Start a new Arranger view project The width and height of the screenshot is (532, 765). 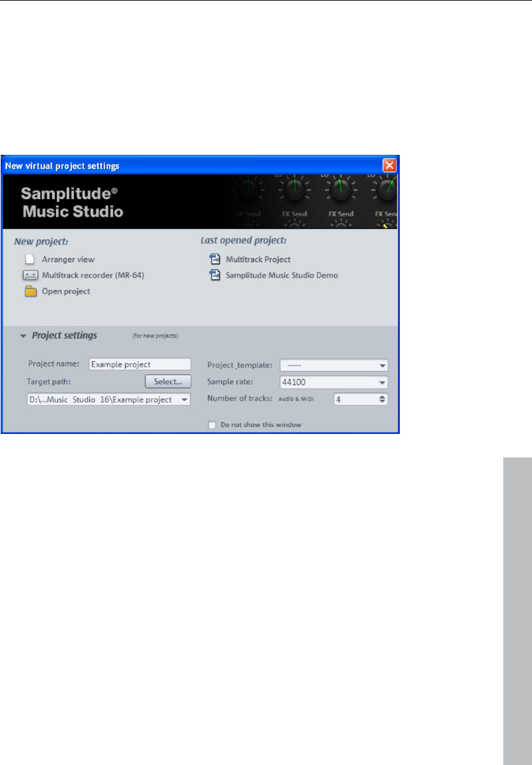coord(68,260)
